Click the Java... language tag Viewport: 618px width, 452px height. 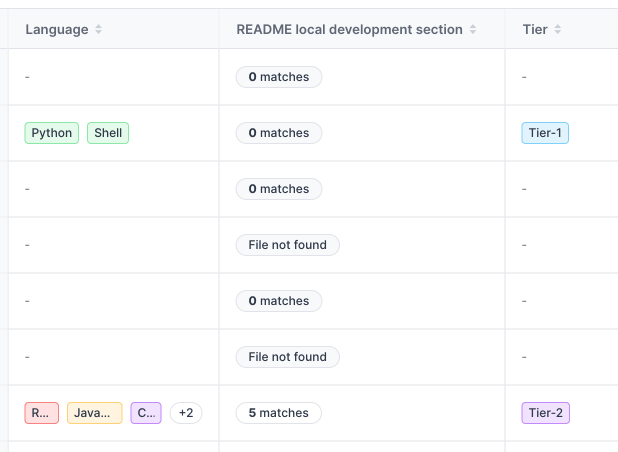point(95,413)
